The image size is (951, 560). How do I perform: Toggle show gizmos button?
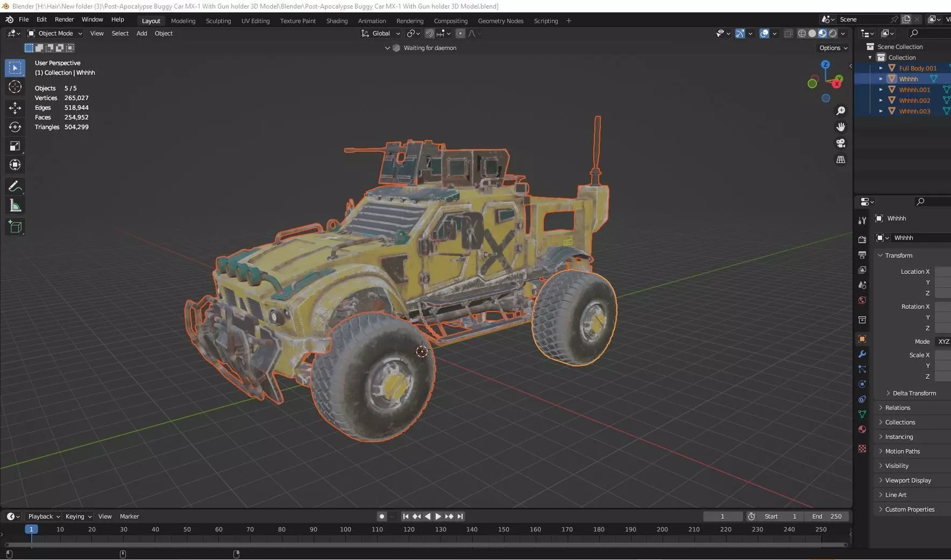[x=740, y=33]
